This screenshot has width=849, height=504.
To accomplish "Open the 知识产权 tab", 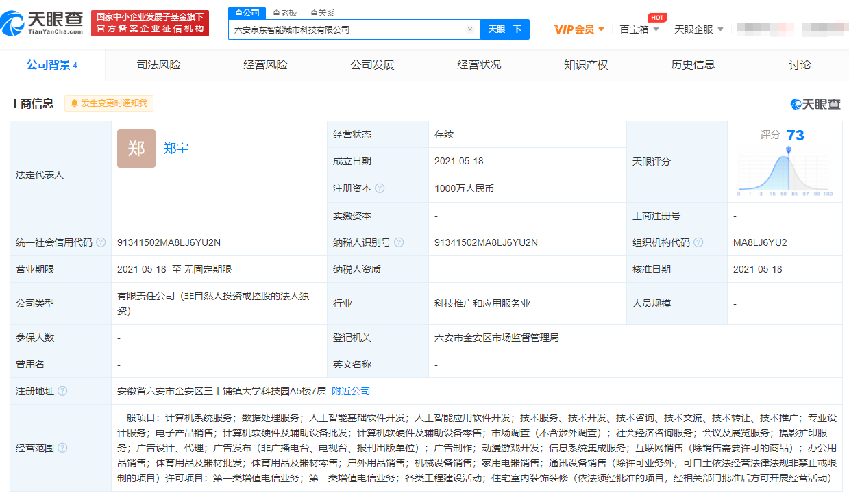I will [586, 65].
